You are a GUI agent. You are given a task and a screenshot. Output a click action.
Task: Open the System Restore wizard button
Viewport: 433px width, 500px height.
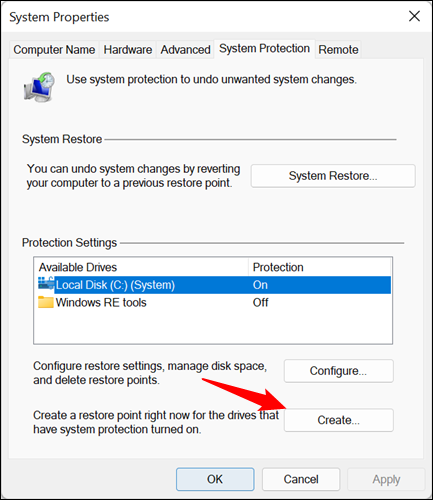point(333,176)
